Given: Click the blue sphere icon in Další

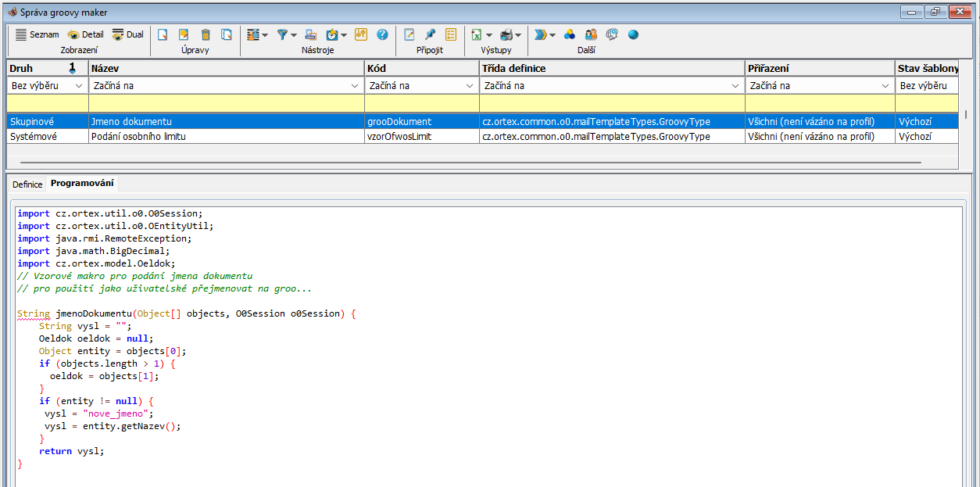Looking at the screenshot, I should coord(633,34).
